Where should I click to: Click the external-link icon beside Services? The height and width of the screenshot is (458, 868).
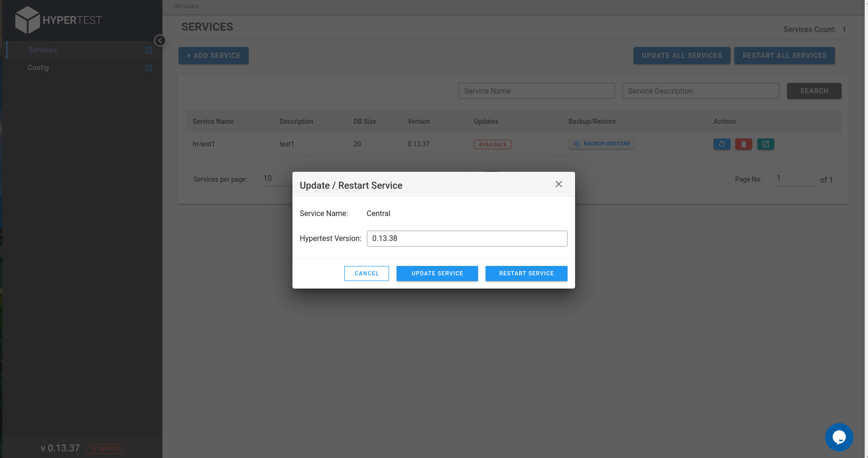tap(149, 49)
